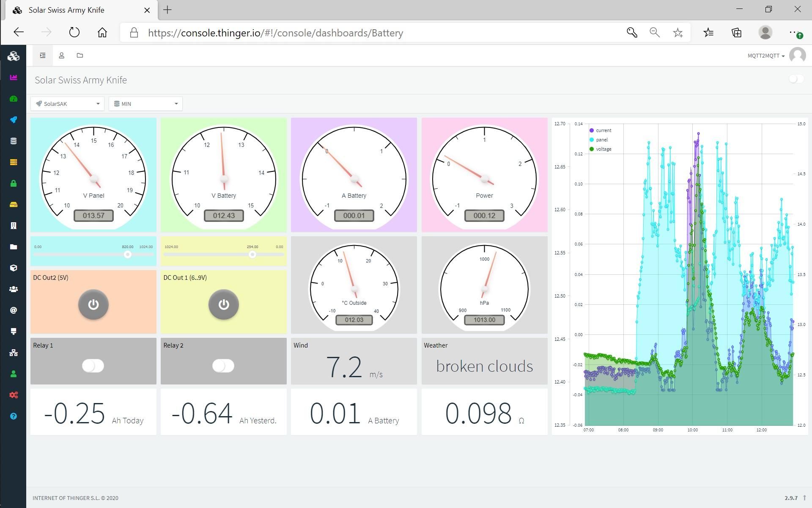Click the slider handle at 820.00

[x=128, y=254]
